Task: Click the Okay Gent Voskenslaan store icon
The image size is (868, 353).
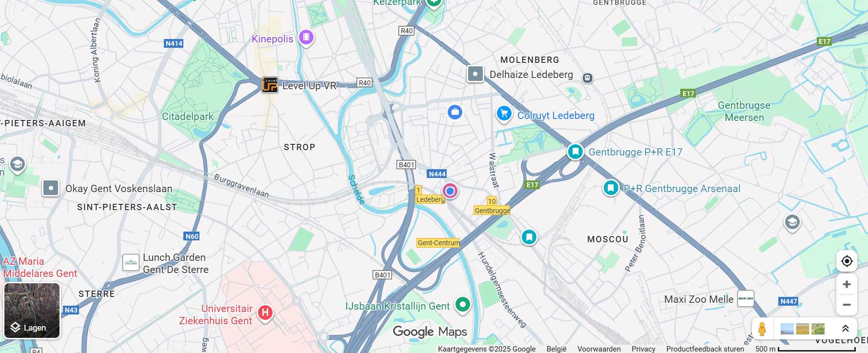Action: 51,188
